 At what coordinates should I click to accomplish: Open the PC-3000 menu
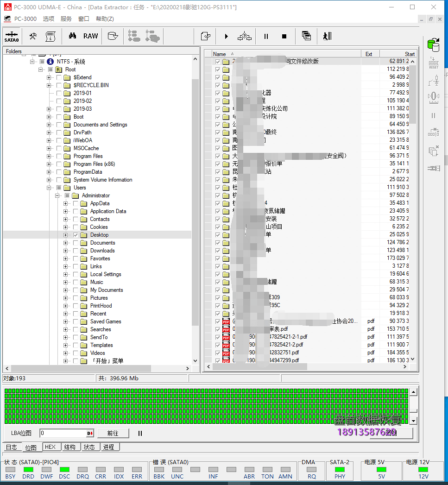click(25, 19)
